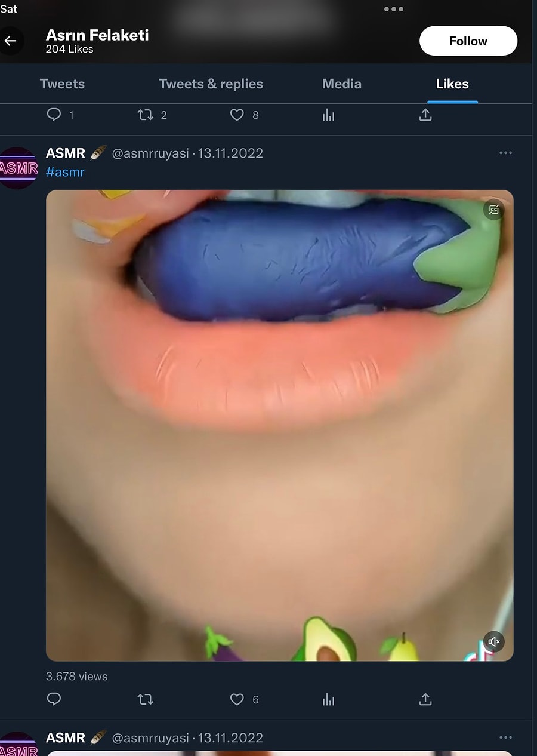Like the top tweet with 8 likes
Image resolution: width=537 pixels, height=756 pixels.
(x=237, y=115)
